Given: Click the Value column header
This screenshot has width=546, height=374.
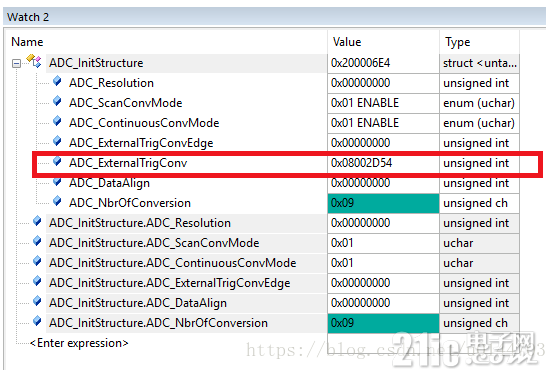Looking at the screenshot, I should [x=347, y=42].
